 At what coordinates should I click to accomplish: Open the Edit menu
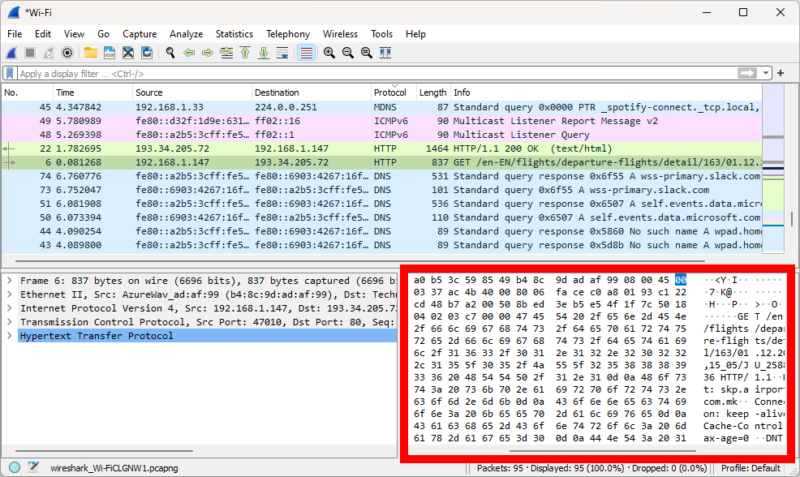43,34
